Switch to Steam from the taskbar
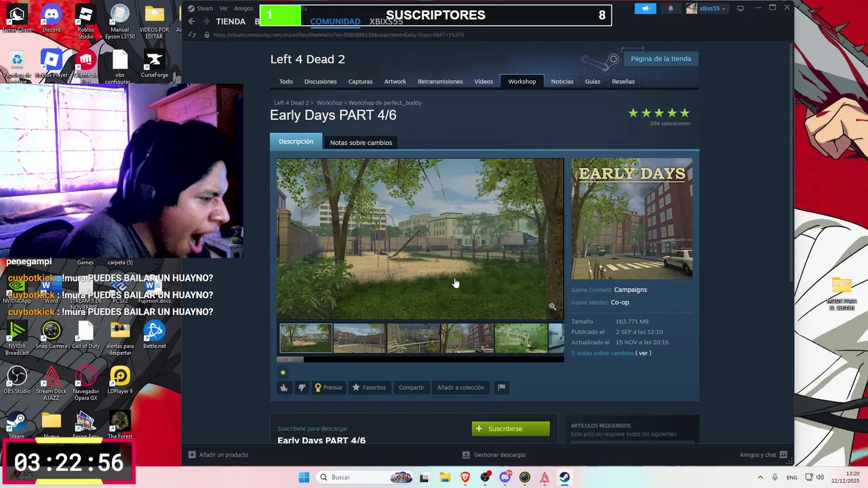868x488 pixels. tap(564, 477)
